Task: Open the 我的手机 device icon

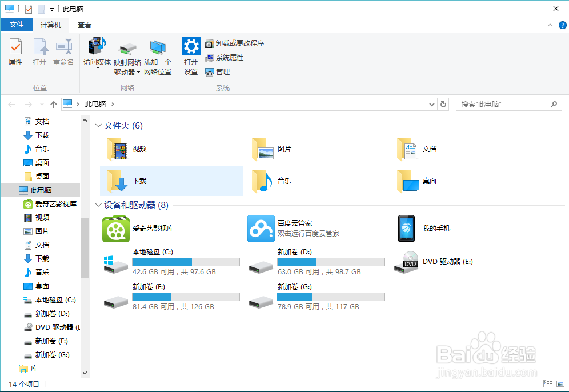Action: [x=406, y=229]
